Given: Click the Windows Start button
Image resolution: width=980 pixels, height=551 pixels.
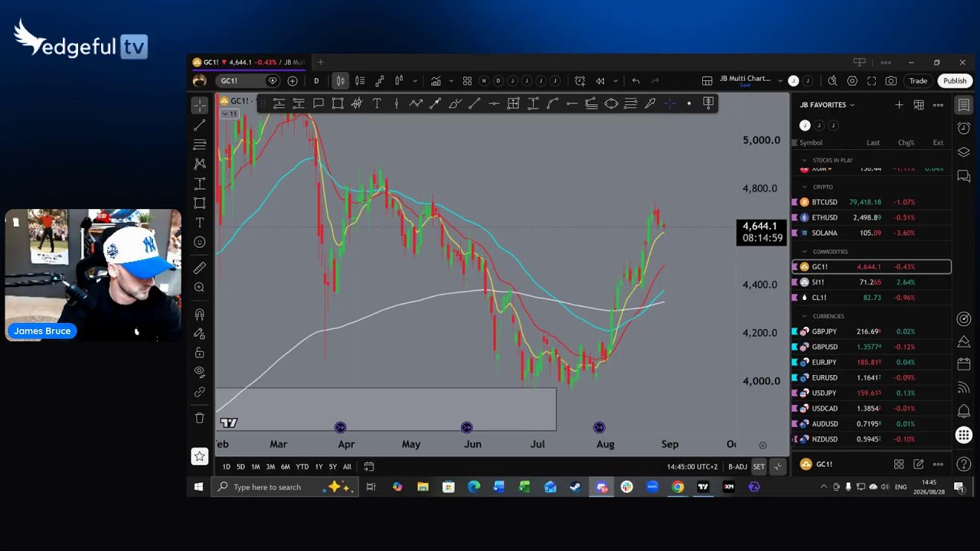Looking at the screenshot, I should click(x=199, y=487).
